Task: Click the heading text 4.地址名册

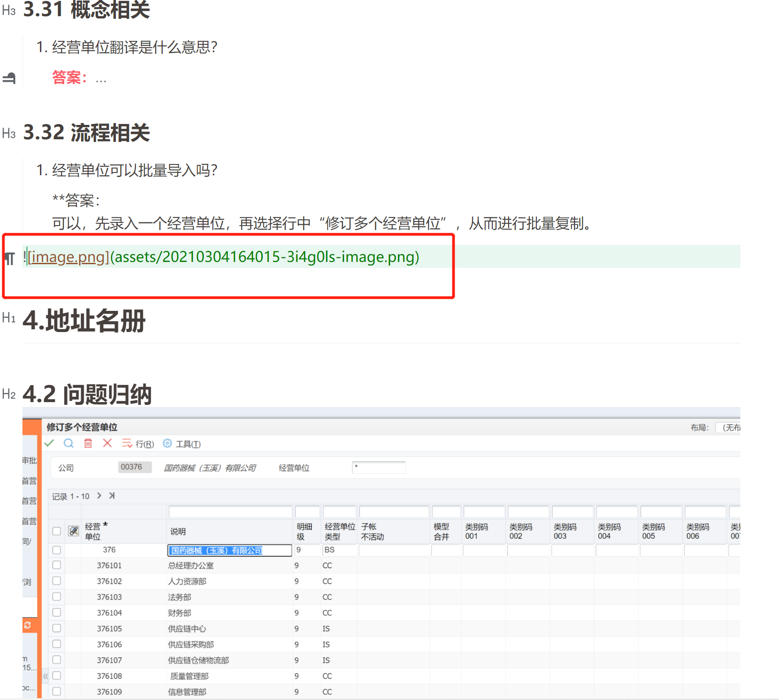Action: pos(84,320)
